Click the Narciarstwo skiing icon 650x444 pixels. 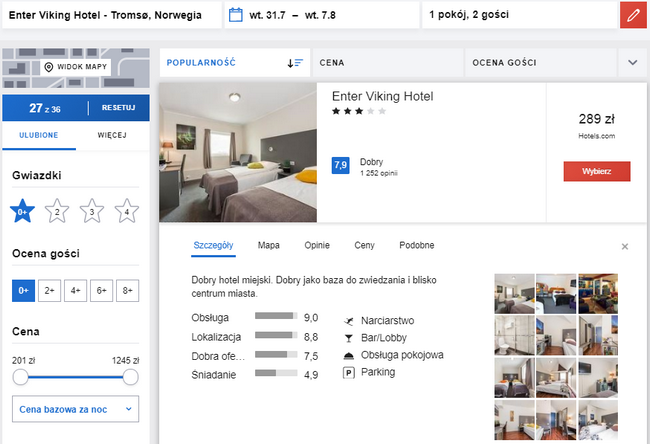click(x=349, y=321)
